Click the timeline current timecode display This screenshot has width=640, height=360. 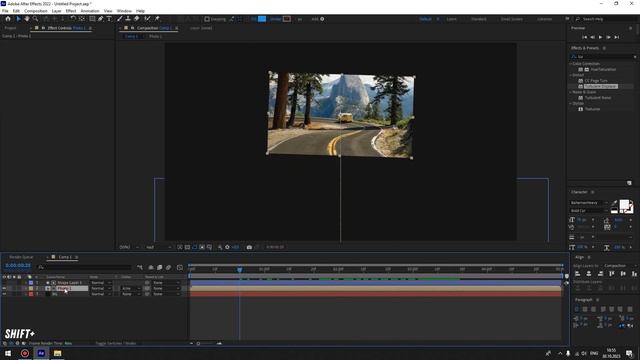pos(18,266)
